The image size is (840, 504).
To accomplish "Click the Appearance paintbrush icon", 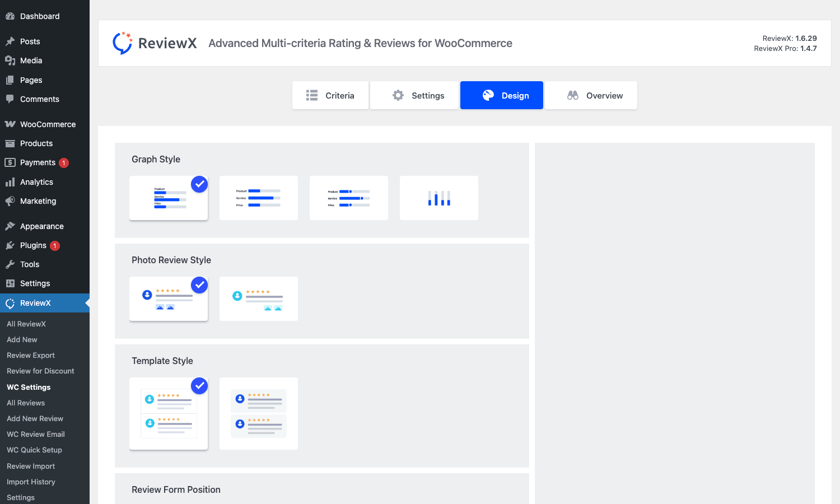I will click(x=10, y=226).
